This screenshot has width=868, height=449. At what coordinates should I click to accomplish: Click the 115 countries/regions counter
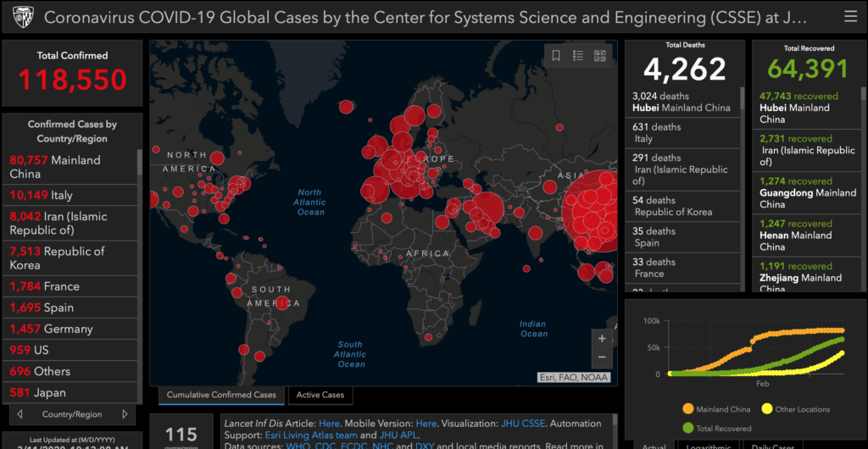point(181,434)
